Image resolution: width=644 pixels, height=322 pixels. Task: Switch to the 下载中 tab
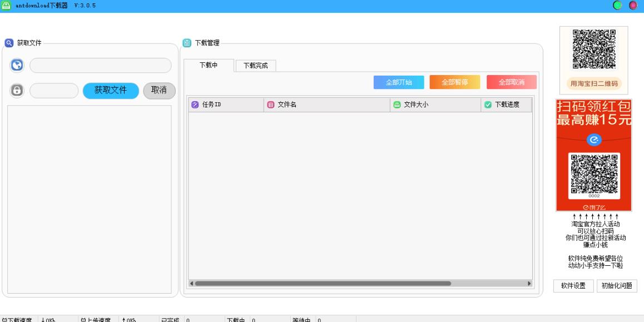[x=209, y=65]
